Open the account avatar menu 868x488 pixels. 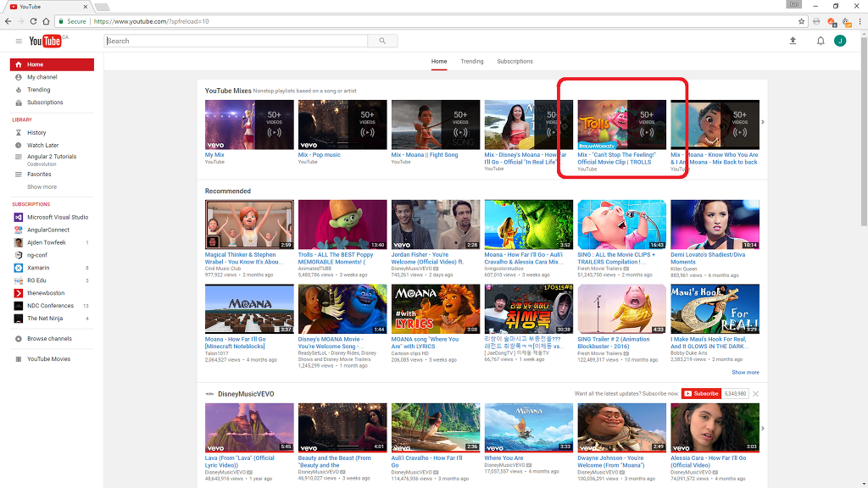tap(840, 41)
